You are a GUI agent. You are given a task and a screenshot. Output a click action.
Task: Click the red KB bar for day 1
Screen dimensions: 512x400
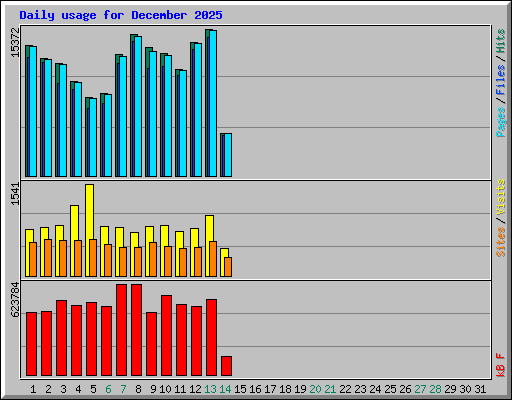tap(31, 344)
